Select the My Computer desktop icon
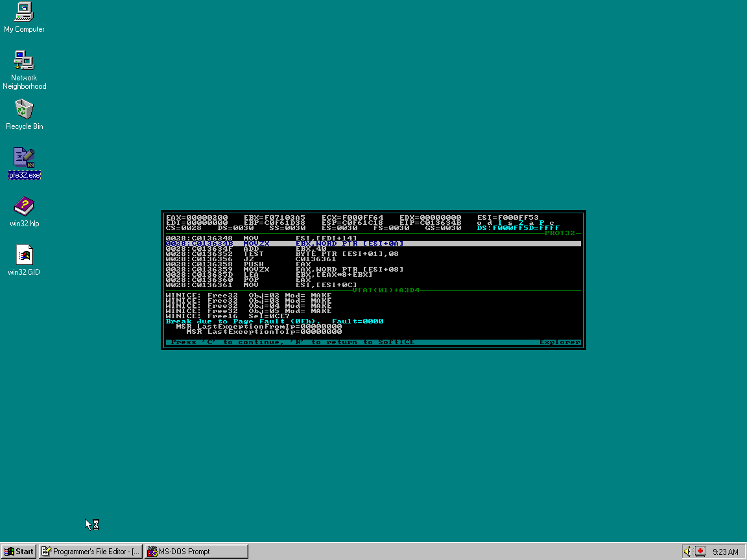Viewport: 747px width, 560px height. [24, 17]
